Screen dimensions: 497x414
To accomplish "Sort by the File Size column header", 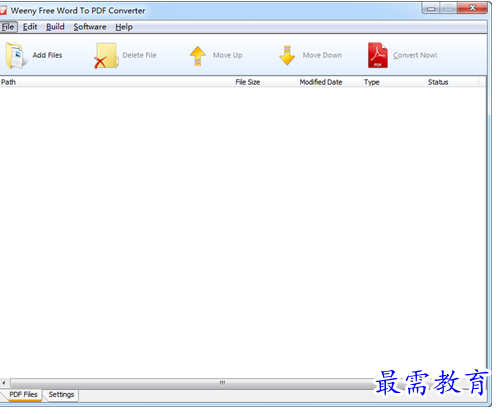I will coord(266,82).
